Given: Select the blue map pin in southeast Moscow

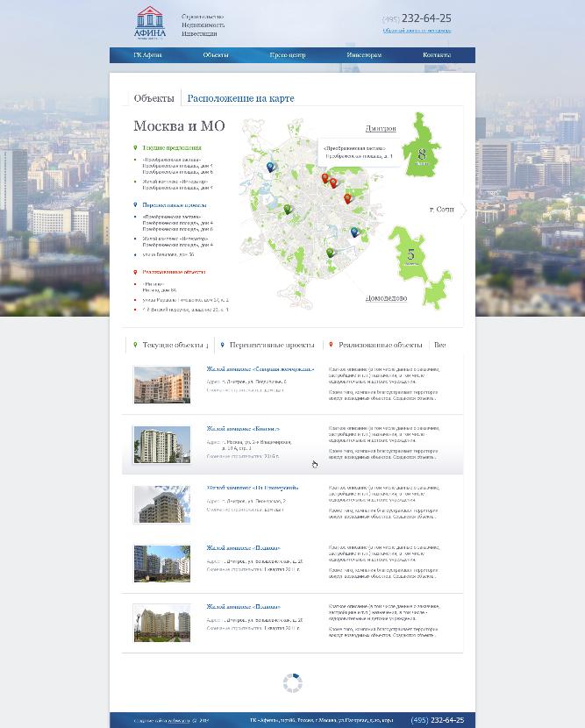Looking at the screenshot, I should 354,232.
